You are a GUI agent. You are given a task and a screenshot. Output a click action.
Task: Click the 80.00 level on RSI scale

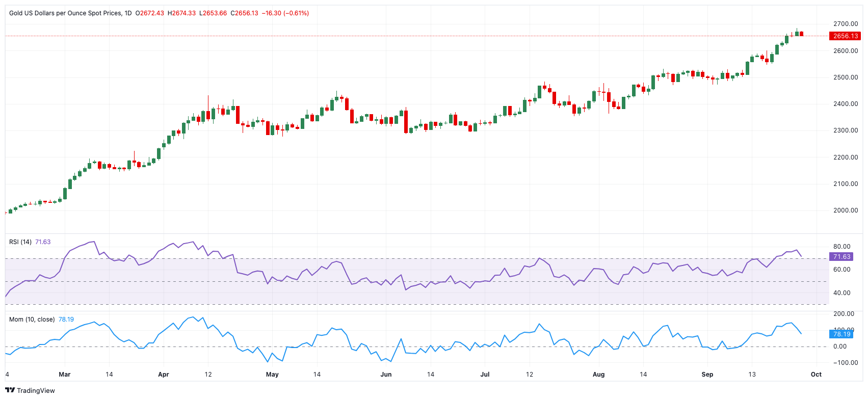(841, 247)
